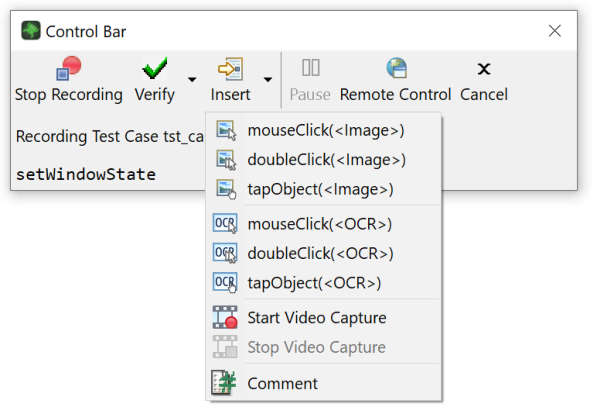Image resolution: width=597 pixels, height=414 pixels.
Task: Select doubleClick(<OCR>) menu item
Action: pos(323,253)
